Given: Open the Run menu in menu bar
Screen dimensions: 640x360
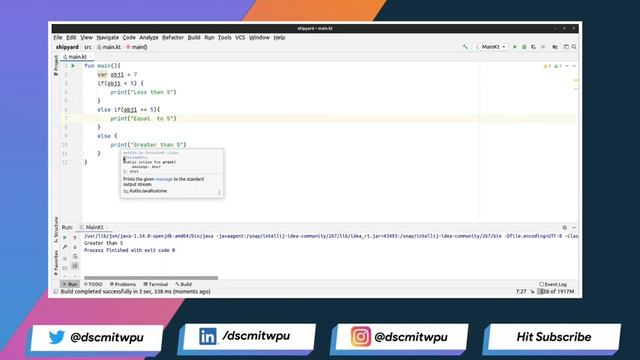Looking at the screenshot, I should (x=209, y=38).
